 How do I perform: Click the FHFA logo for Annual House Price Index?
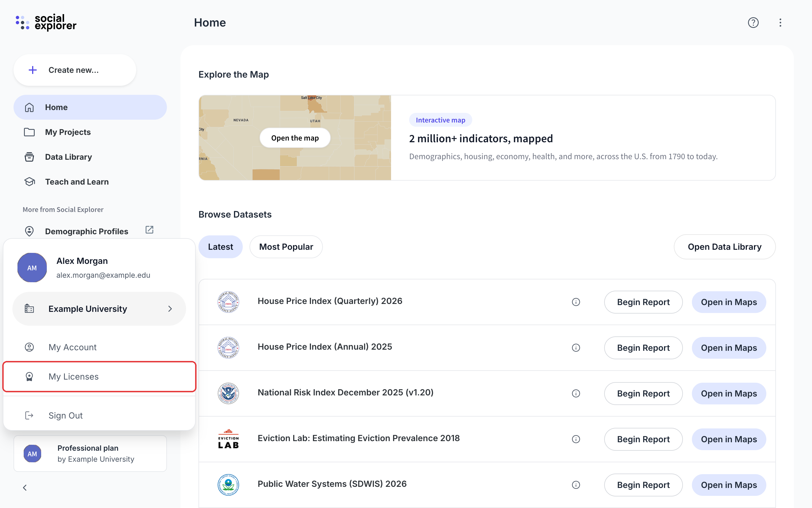pos(228,348)
